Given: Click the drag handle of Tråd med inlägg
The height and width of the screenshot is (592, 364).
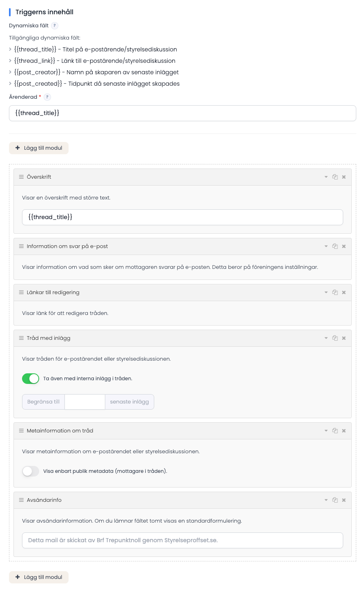Looking at the screenshot, I should [x=21, y=338].
